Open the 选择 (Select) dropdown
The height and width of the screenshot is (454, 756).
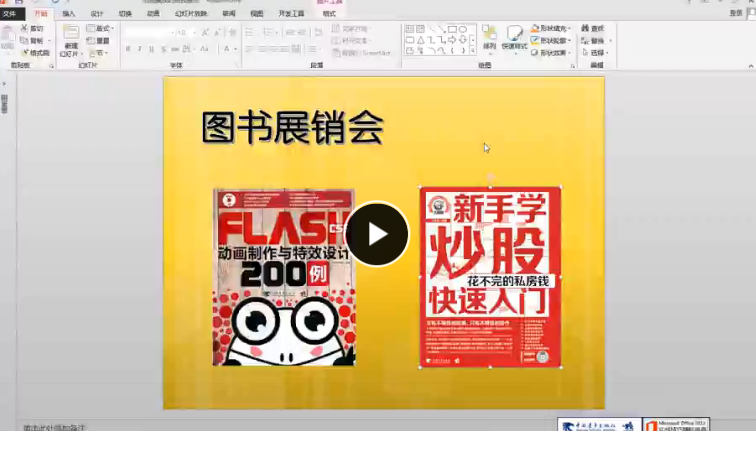(x=596, y=53)
